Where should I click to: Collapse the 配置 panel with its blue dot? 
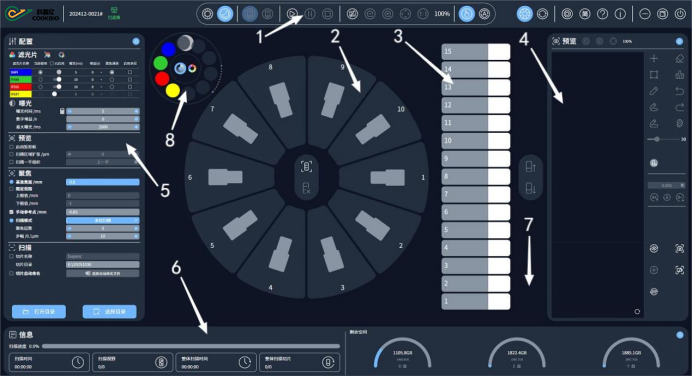(x=136, y=41)
